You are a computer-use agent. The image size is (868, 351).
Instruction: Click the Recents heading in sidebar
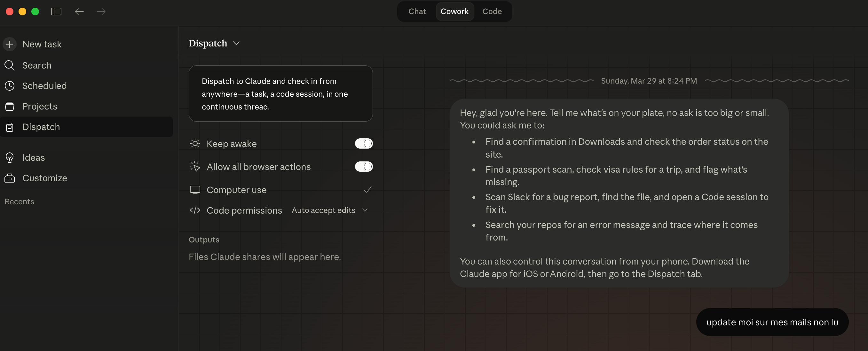pos(19,201)
